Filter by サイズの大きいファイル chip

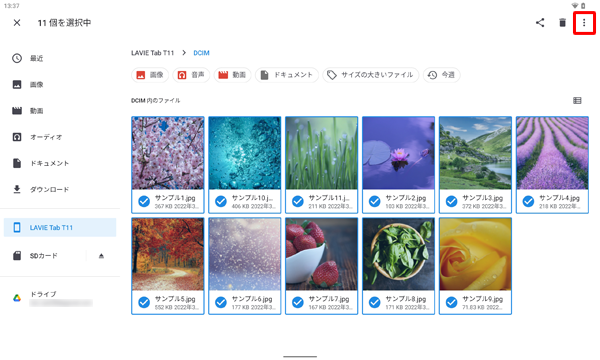[x=370, y=75]
